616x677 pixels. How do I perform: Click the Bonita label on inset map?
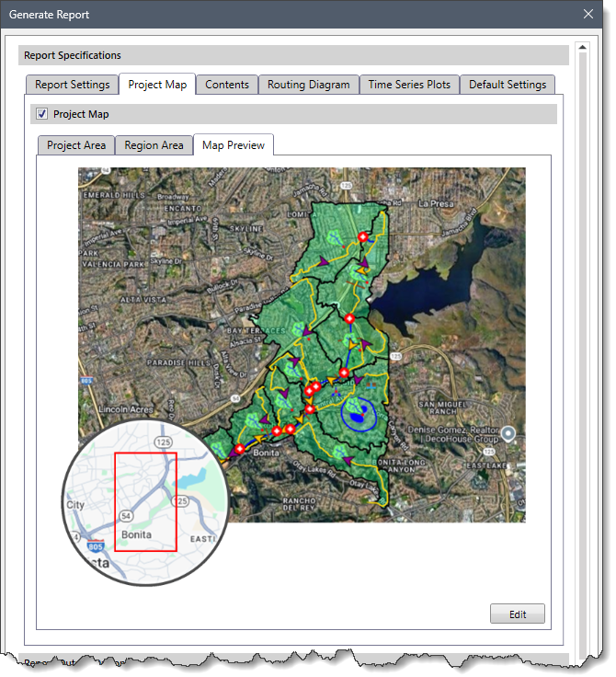[x=136, y=534]
